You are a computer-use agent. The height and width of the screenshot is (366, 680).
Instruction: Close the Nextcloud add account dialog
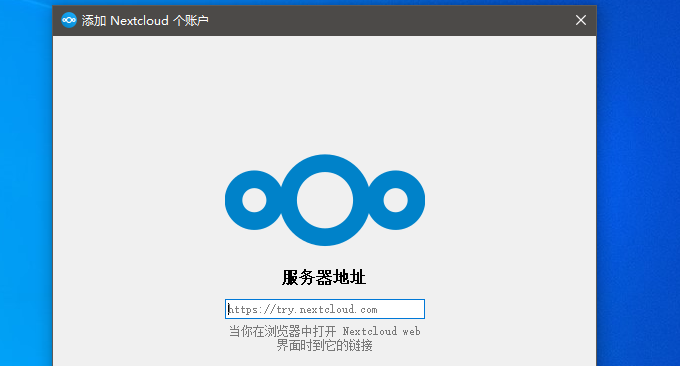pos(581,20)
